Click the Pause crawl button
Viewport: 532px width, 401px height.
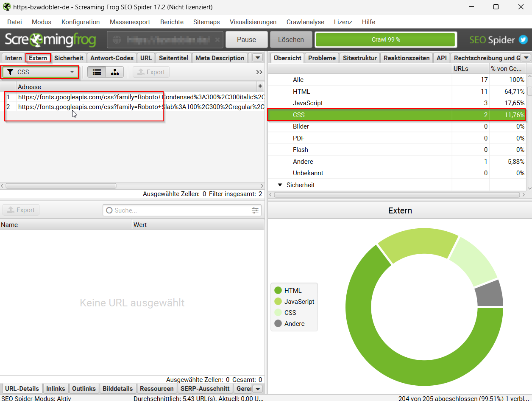pos(247,39)
